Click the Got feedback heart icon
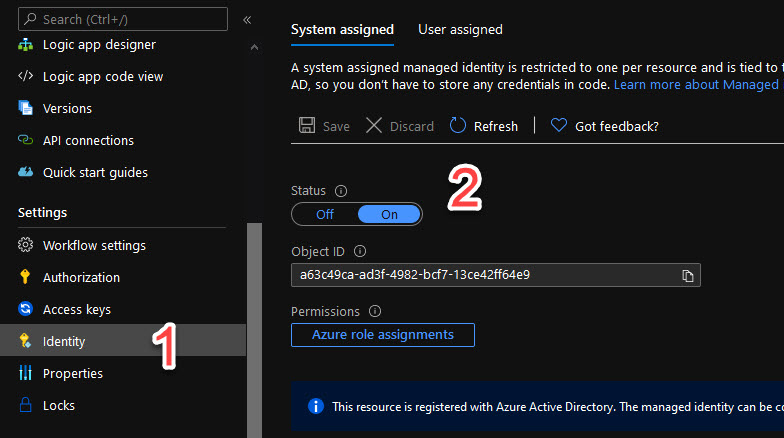 point(559,126)
